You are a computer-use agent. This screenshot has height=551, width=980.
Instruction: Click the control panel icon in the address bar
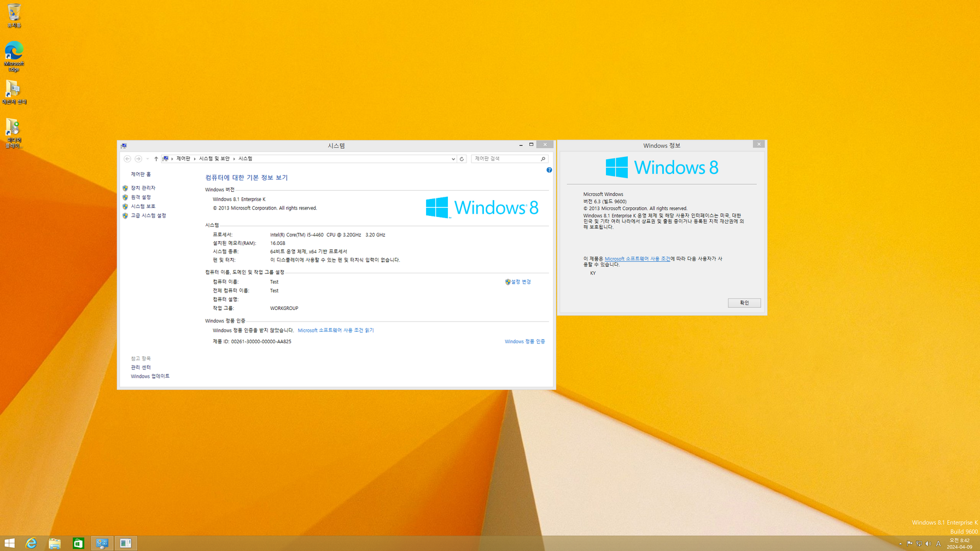pyautogui.click(x=165, y=159)
